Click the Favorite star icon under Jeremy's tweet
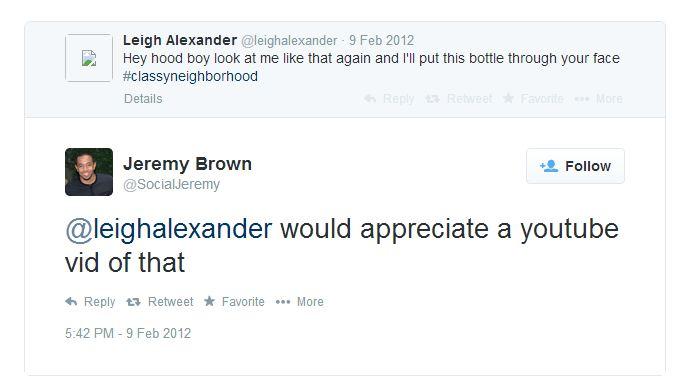This screenshot has width=675, height=380. coord(209,301)
